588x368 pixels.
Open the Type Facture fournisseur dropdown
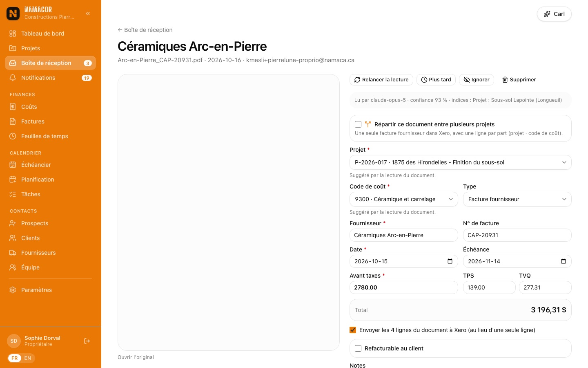point(517,199)
